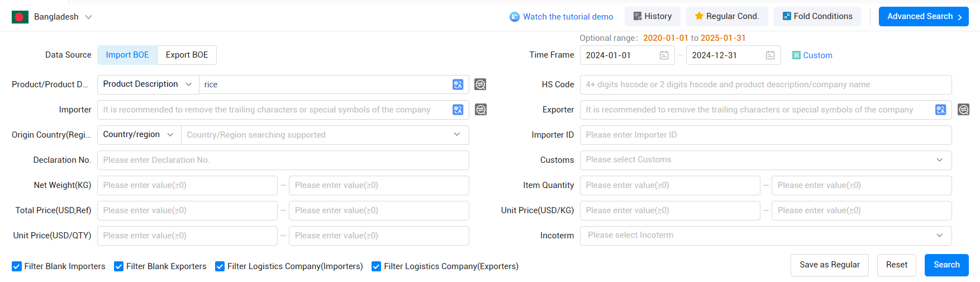This screenshot has width=980, height=282.
Task: Click translate icon in Exporter field
Action: click(940, 110)
